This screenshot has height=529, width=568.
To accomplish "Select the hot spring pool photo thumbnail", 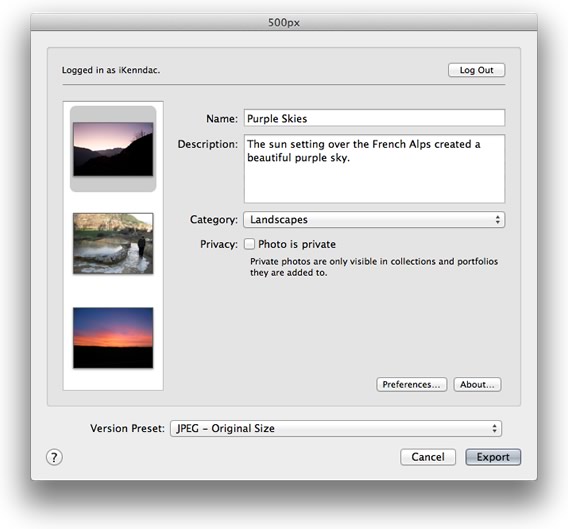I will (113, 243).
